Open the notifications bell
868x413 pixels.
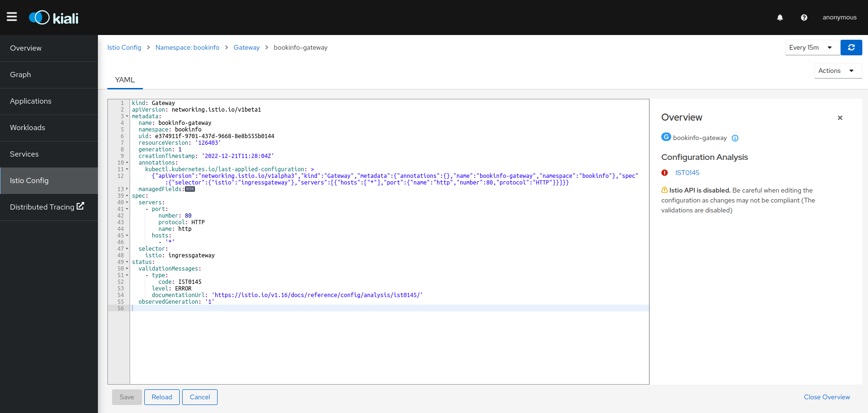[780, 18]
